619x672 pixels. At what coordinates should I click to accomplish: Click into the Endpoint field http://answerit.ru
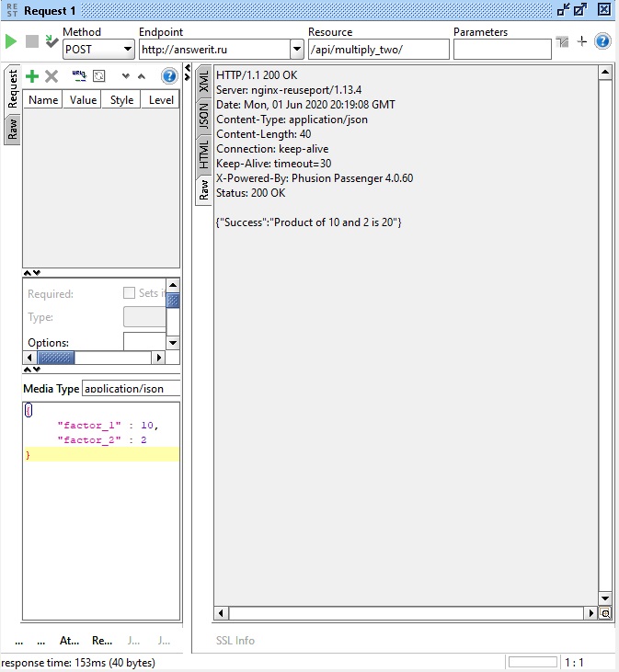pos(215,50)
